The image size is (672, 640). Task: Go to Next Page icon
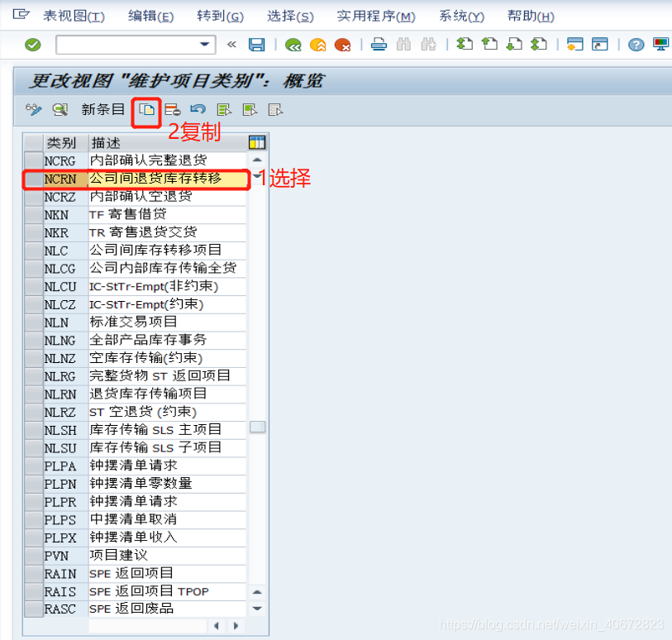pyautogui.click(x=514, y=44)
